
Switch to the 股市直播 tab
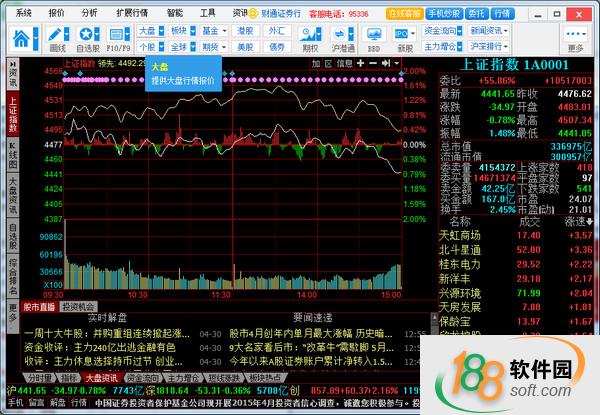click(39, 307)
